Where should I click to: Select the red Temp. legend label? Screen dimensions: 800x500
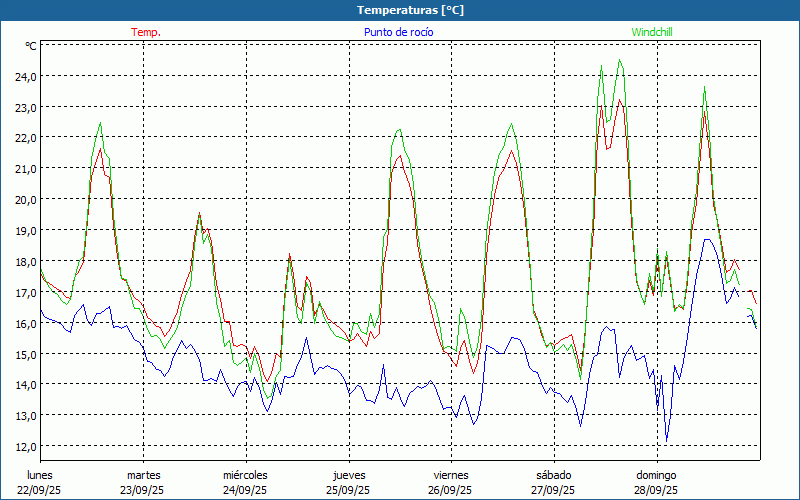pos(145,32)
